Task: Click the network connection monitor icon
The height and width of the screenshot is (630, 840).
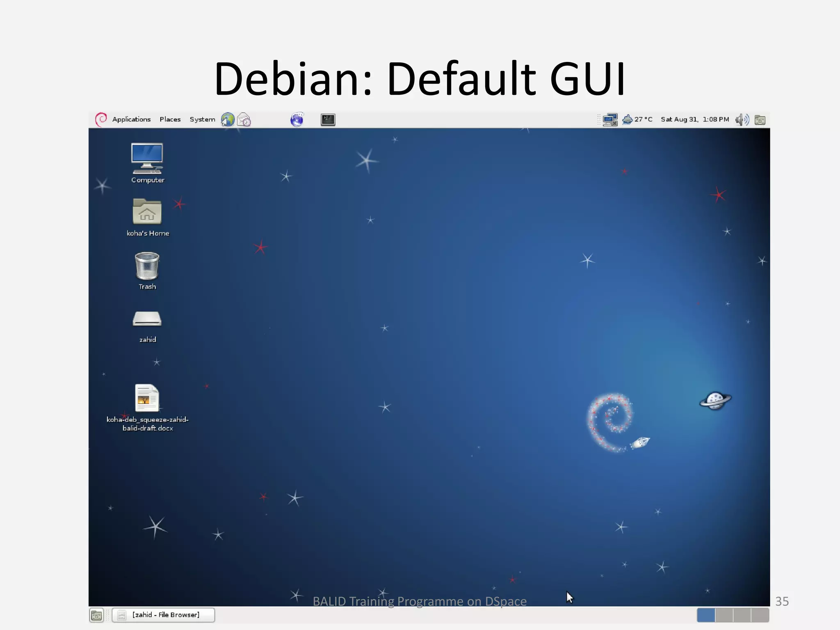Action: click(610, 119)
